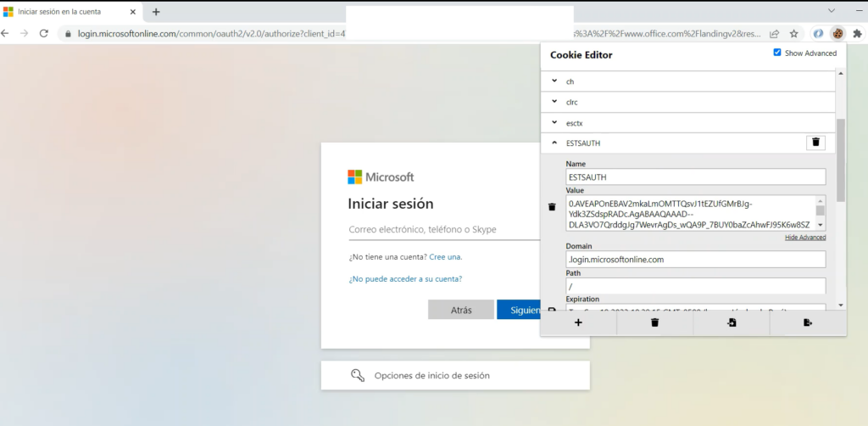Click the key icon in sign-in options
The image size is (868, 426).
coord(358,375)
